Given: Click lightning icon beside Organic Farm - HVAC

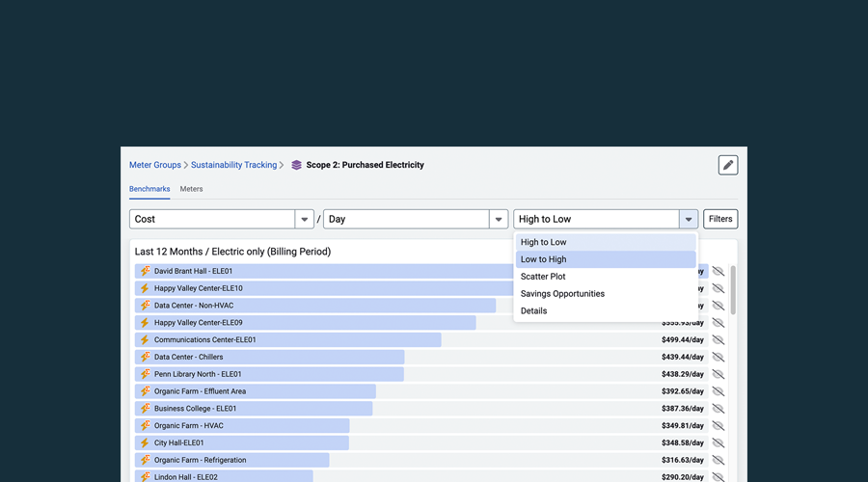Looking at the screenshot, I should pyautogui.click(x=145, y=425).
